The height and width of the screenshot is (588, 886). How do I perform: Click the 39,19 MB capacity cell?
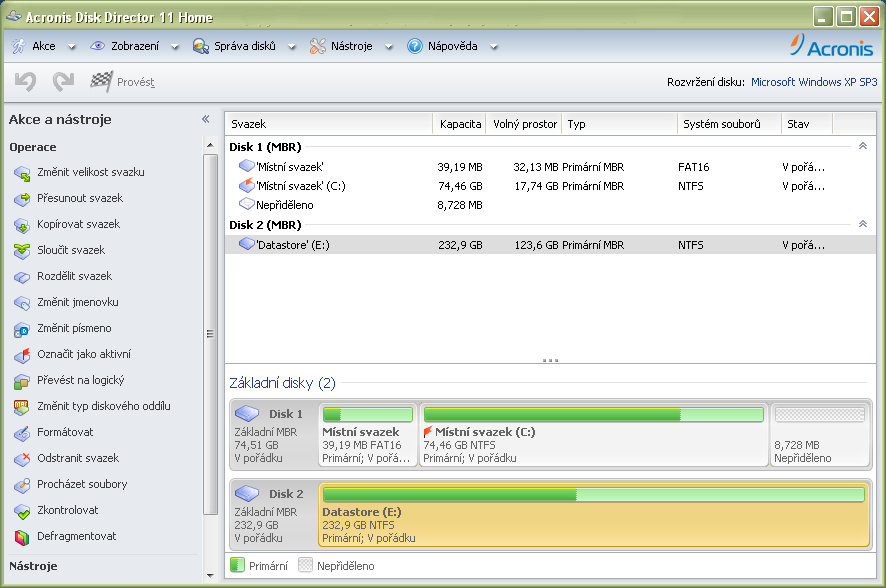[x=459, y=167]
